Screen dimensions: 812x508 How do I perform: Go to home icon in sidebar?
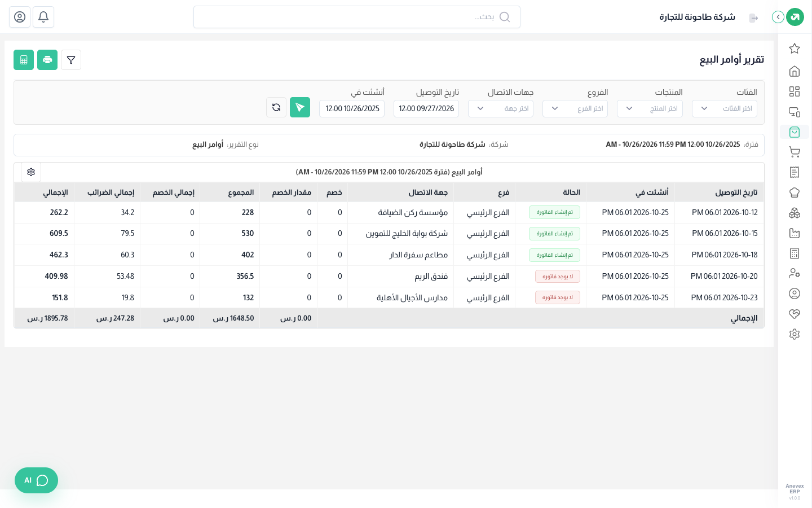click(x=795, y=71)
